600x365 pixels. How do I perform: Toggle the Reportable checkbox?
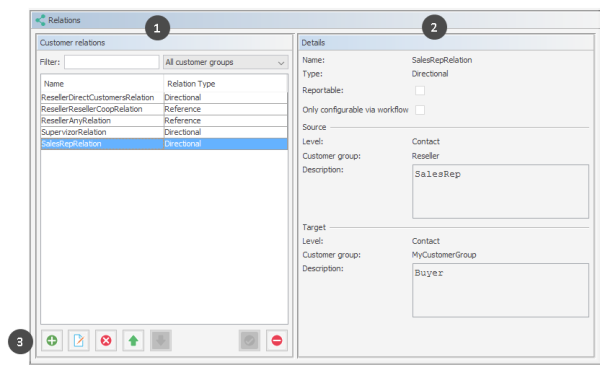(420, 90)
